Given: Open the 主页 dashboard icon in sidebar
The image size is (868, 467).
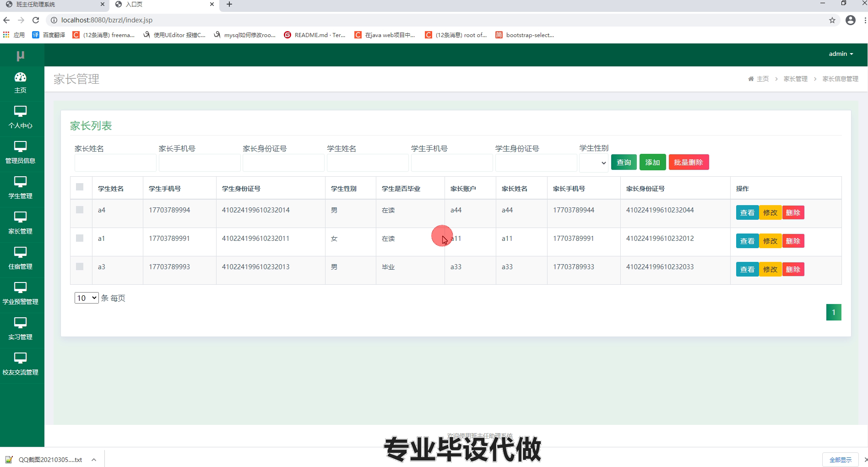Looking at the screenshot, I should [x=20, y=77].
